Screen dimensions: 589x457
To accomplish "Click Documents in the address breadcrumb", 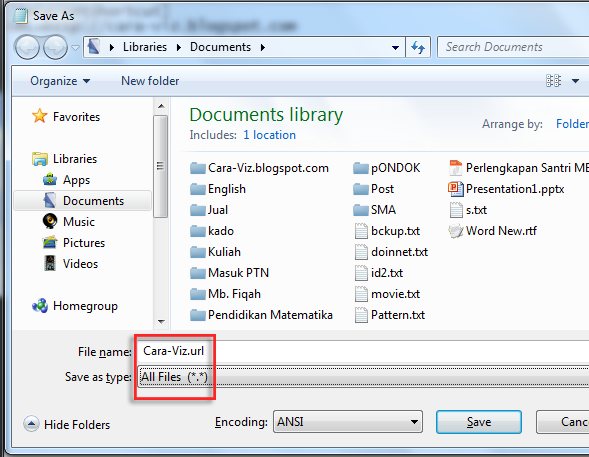I will tap(220, 47).
